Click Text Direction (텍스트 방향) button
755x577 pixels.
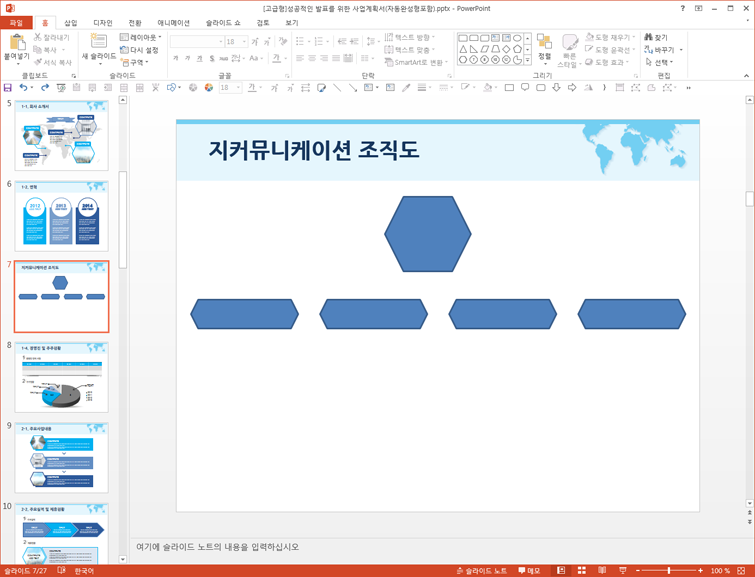pos(410,37)
